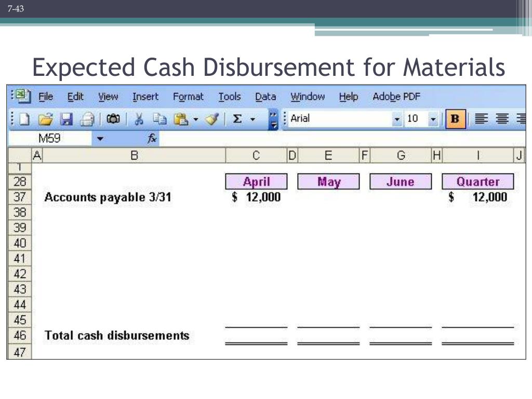Click the Excel workbook icon in menu bar
Image resolution: width=532 pixels, height=399 pixels.
click(x=23, y=96)
